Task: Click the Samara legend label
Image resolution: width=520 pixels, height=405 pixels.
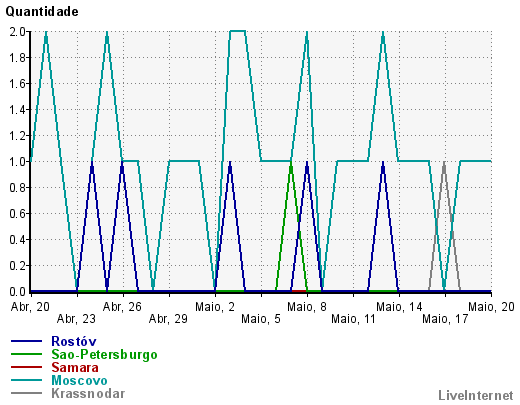Action: pos(75,367)
